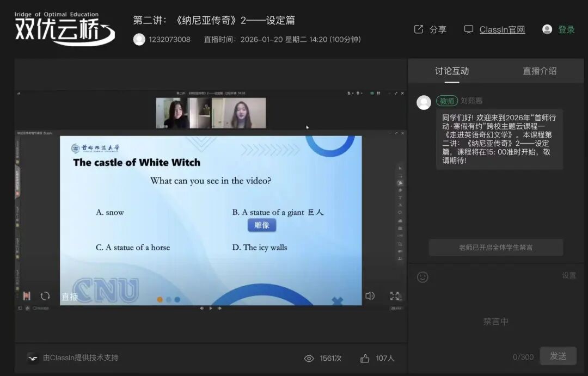Click the slide title The castle of White Witch

(x=137, y=162)
